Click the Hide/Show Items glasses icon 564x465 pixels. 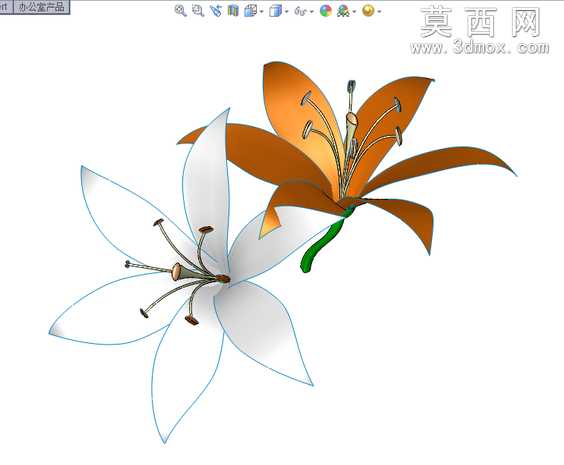[x=300, y=12]
